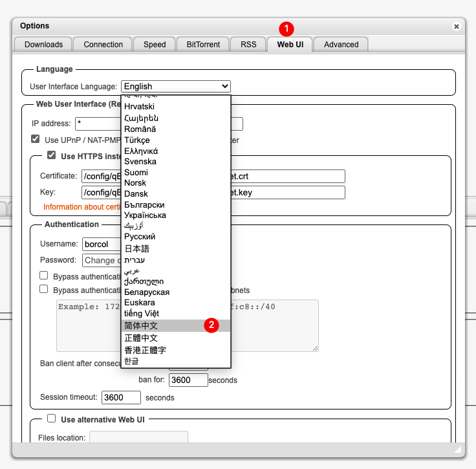Toggle Use HTTPS instead checkbox
The image size is (476, 469).
click(51, 155)
